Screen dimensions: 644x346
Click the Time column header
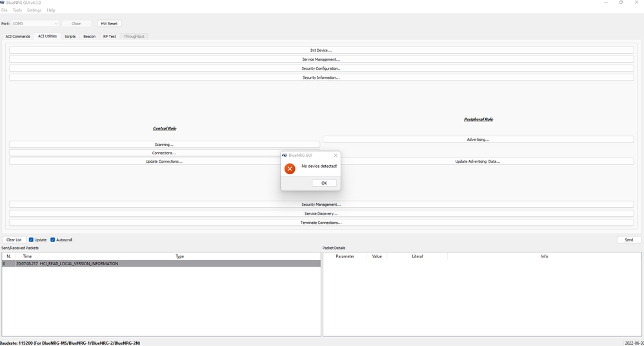coord(27,256)
